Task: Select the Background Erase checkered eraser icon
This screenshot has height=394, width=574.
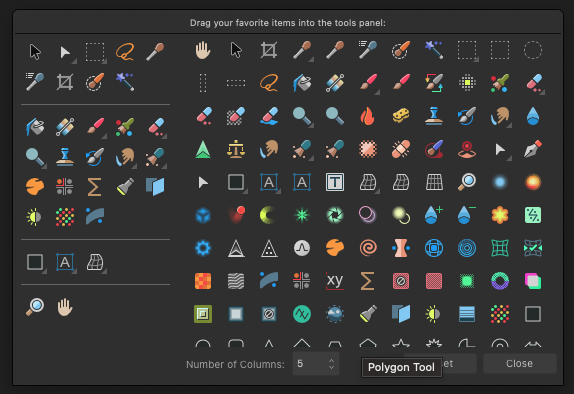Action: pyautogui.click(x=236, y=116)
